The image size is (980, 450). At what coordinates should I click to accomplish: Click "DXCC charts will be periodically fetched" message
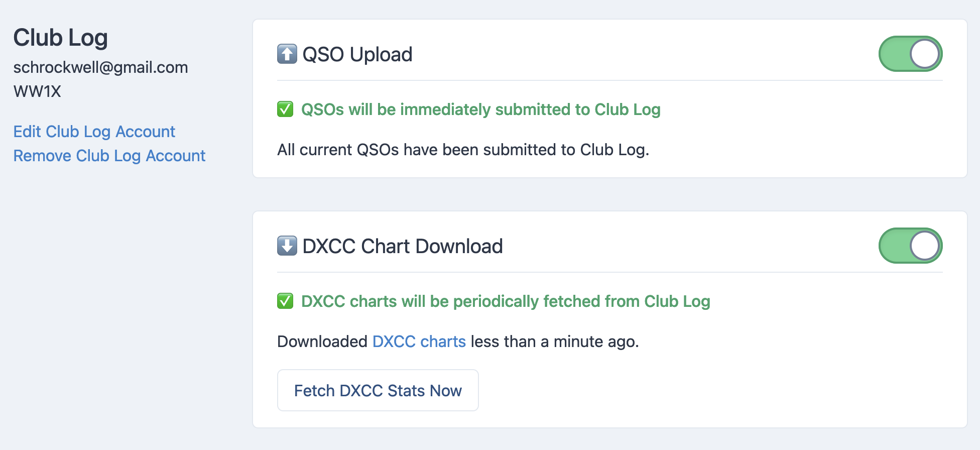[506, 301]
